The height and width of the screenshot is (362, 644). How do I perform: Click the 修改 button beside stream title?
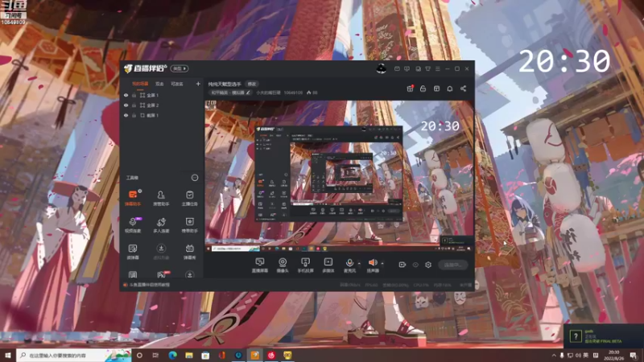pos(252,84)
